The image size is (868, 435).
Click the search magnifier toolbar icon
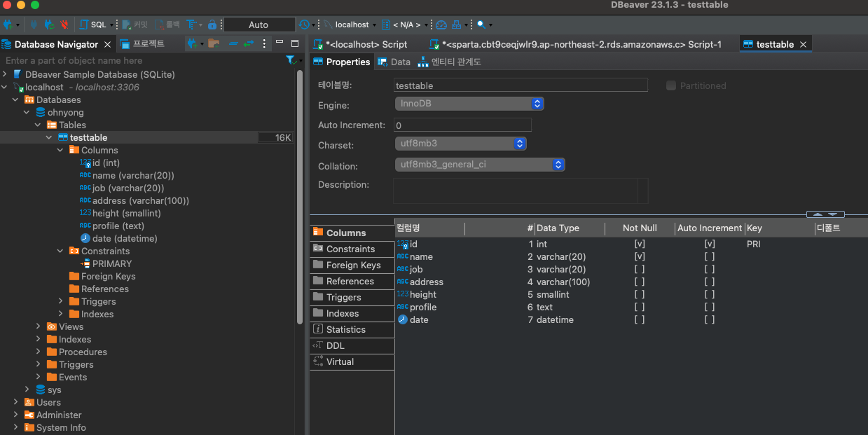481,25
